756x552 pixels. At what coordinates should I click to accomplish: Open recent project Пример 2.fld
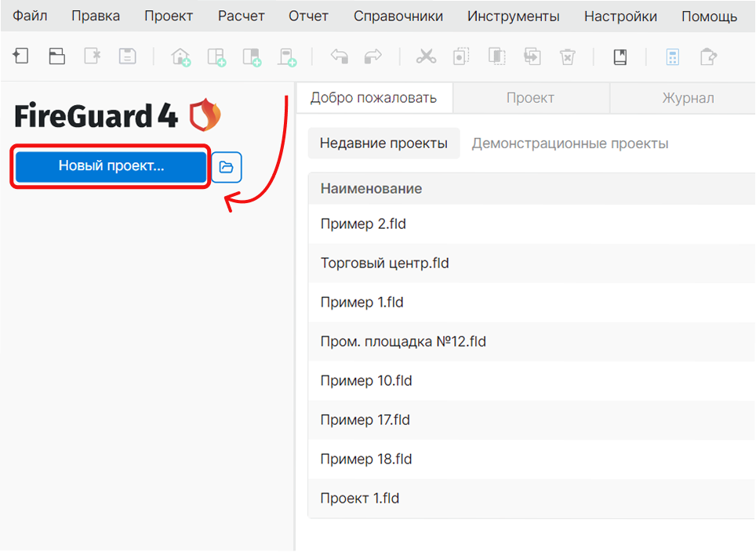[x=532, y=223]
